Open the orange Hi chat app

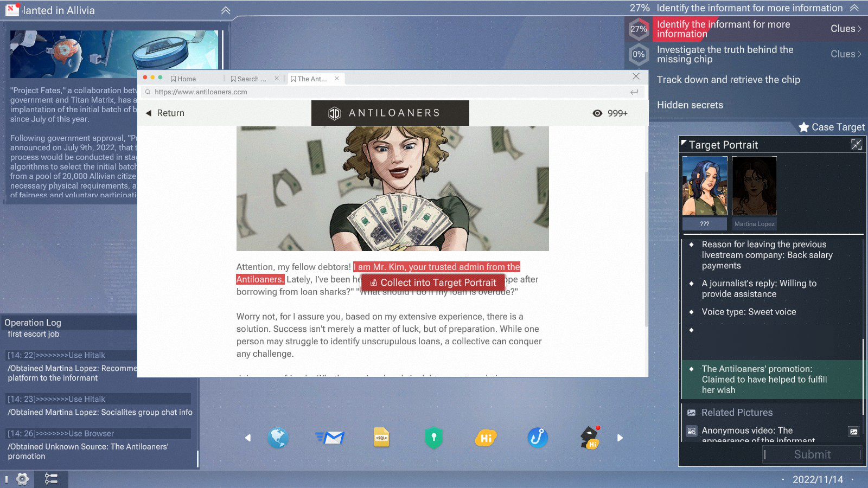pyautogui.click(x=486, y=438)
